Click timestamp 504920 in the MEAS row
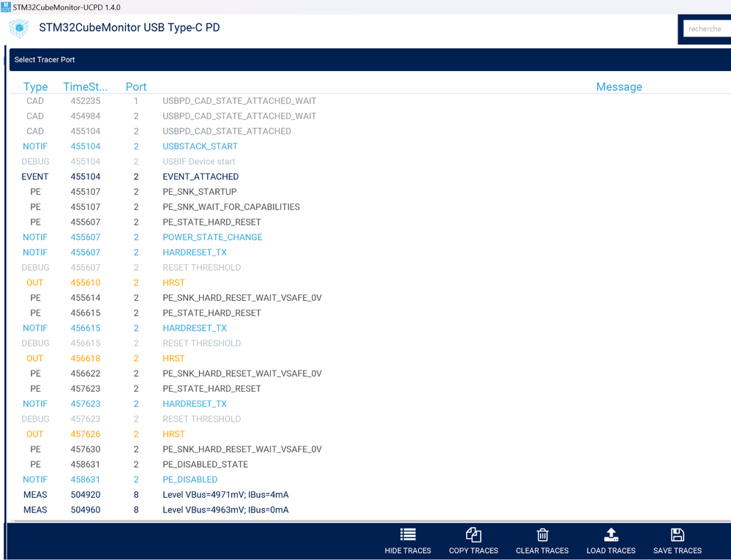Screen dimensions: 731x560 [86, 495]
